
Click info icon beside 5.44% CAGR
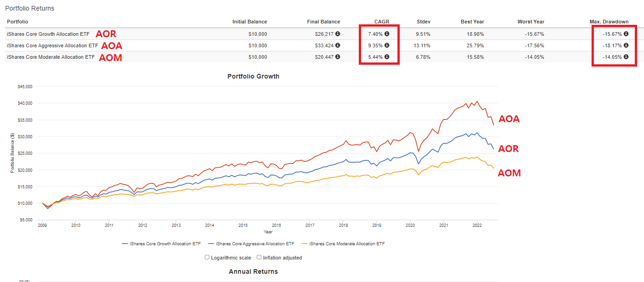387,57
